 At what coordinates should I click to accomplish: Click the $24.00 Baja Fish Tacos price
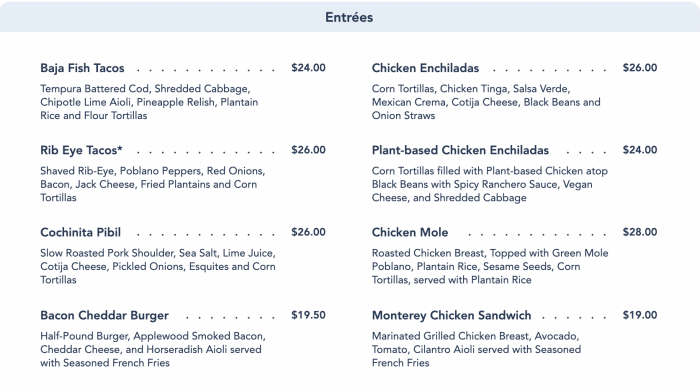point(308,67)
